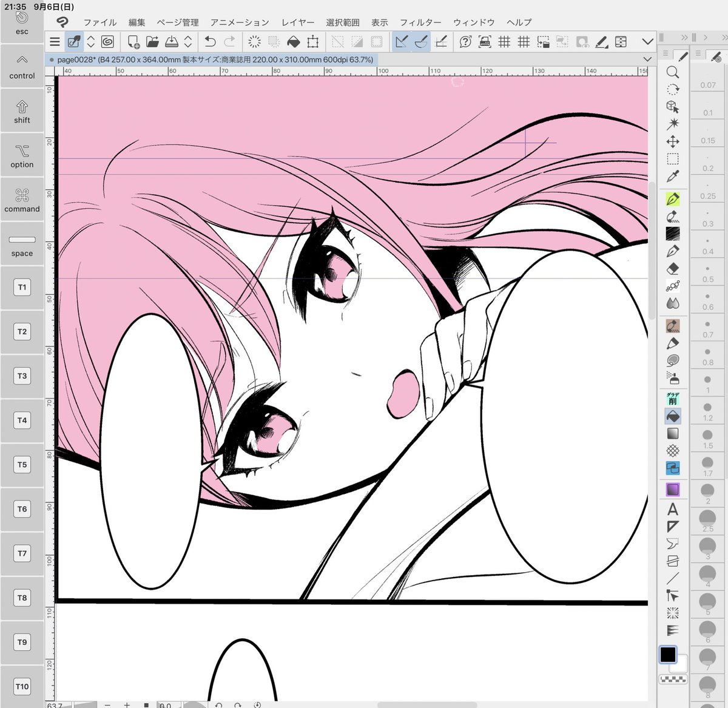Open the brush size palette menu icon
This screenshot has height=708, width=728.
click(x=698, y=54)
